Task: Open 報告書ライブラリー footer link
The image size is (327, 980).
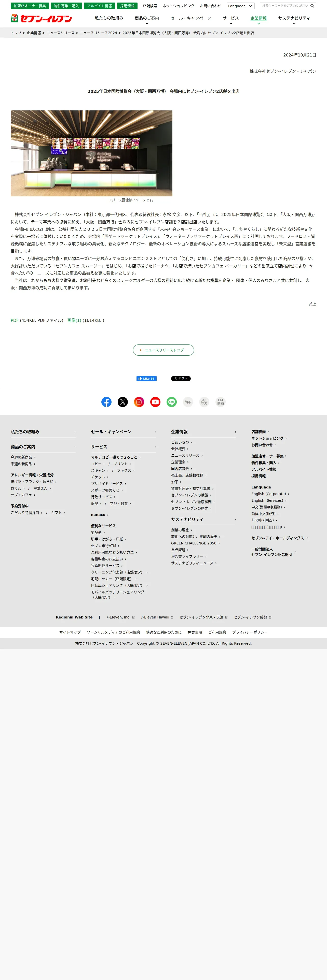Action: point(189,557)
